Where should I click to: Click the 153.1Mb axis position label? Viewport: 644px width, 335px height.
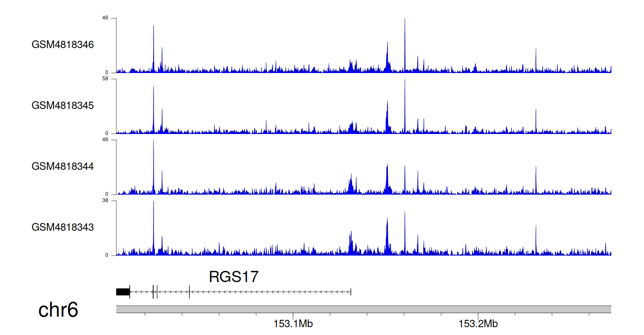click(293, 324)
